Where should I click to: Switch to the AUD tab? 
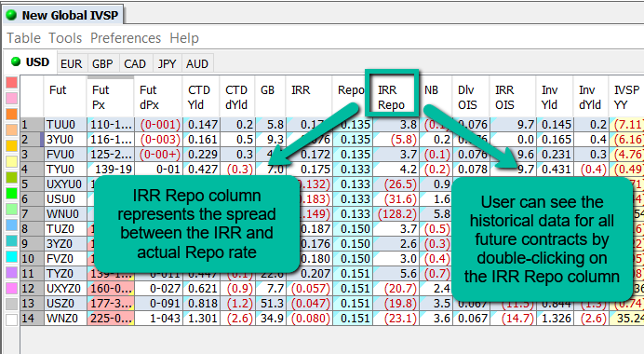point(197,63)
